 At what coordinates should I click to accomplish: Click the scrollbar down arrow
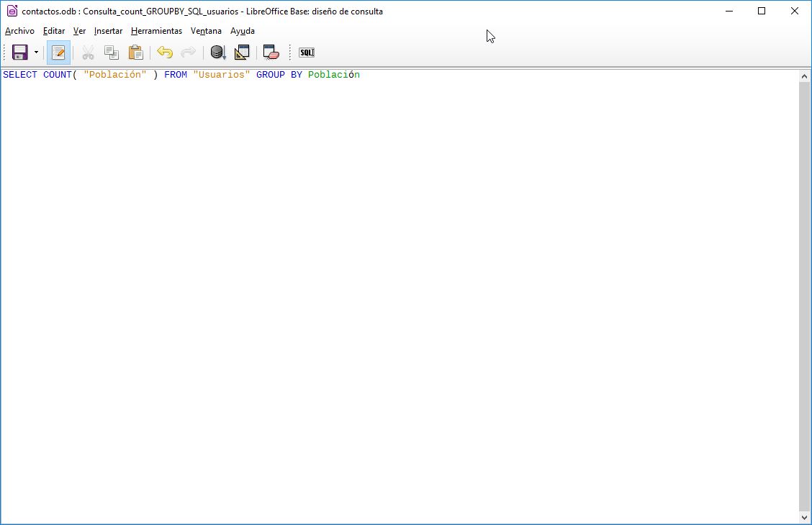point(804,516)
